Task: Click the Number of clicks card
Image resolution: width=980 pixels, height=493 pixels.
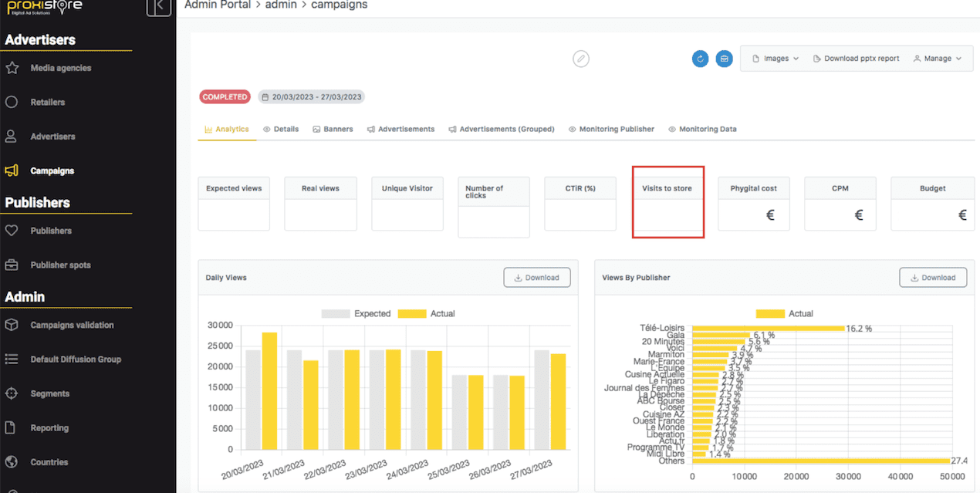Action: [x=494, y=208]
